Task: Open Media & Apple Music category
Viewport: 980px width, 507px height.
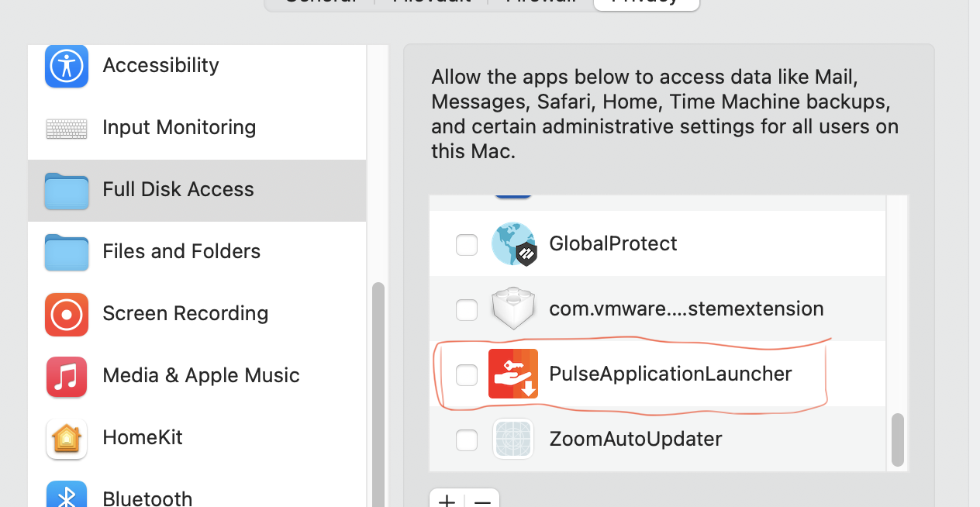Action: coord(197,376)
